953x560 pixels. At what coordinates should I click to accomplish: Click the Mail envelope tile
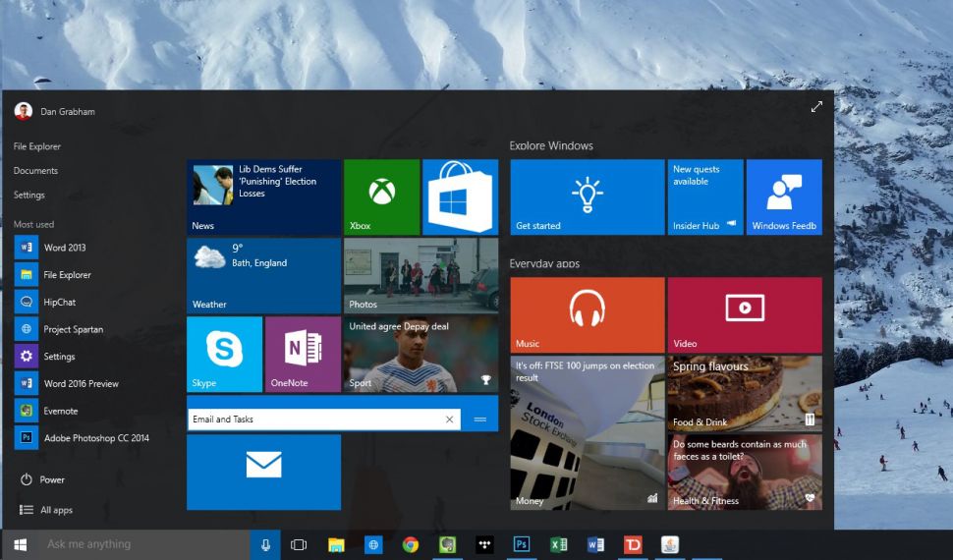coord(263,472)
